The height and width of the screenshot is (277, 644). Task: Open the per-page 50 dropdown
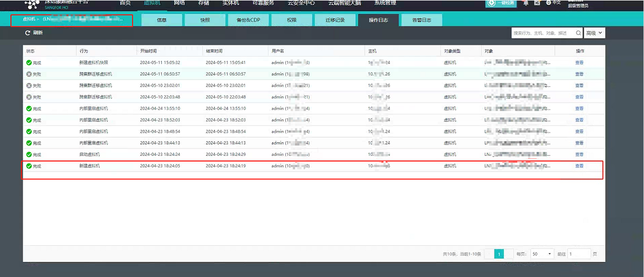[x=542, y=254]
